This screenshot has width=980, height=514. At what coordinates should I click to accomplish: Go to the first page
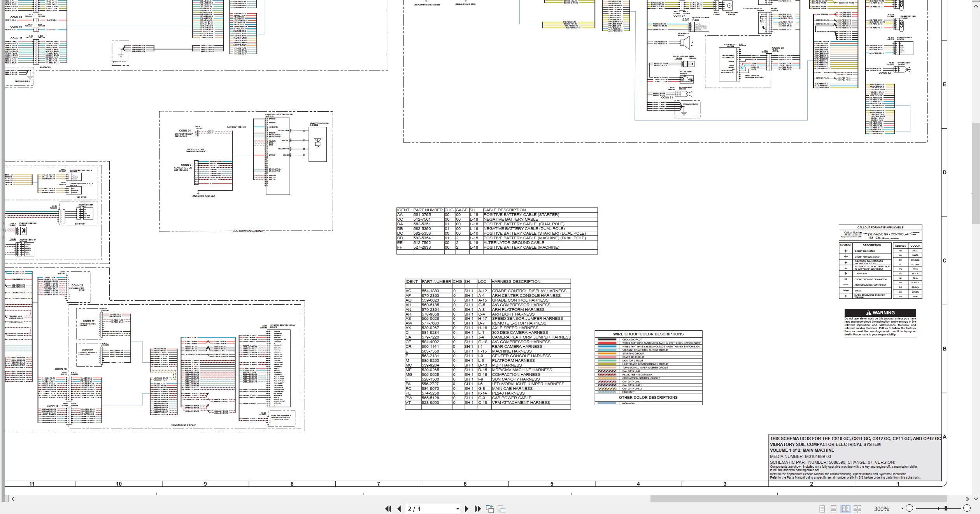click(388, 509)
